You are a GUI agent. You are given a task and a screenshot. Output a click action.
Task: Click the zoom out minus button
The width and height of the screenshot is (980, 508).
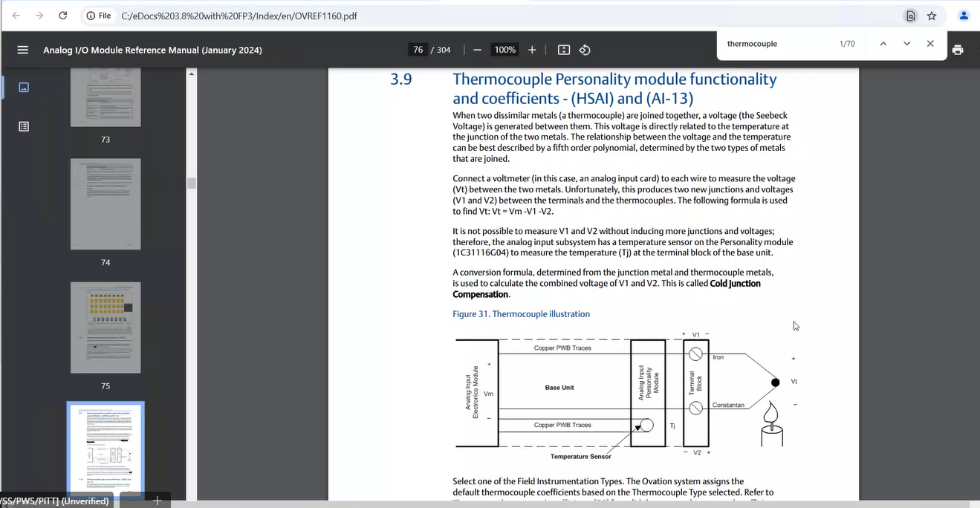(477, 50)
